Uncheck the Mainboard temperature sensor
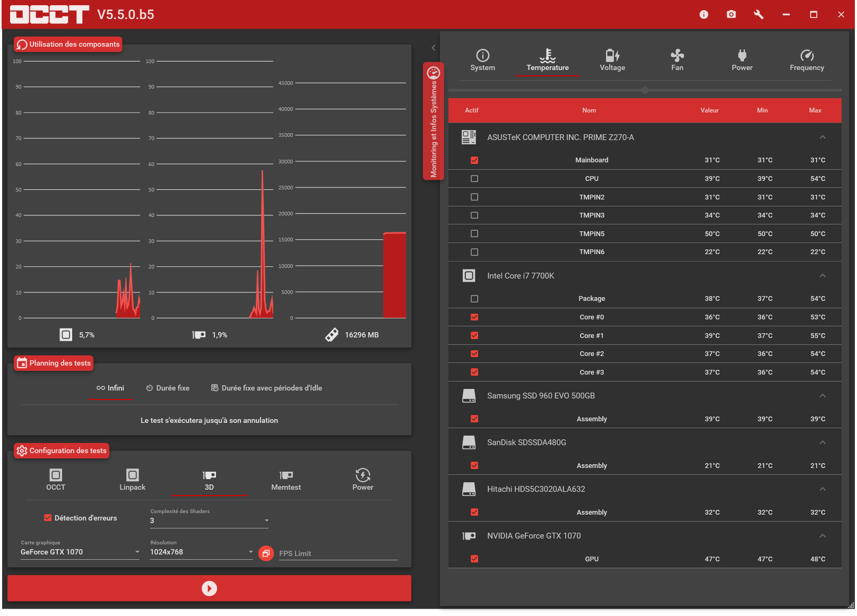This screenshot has height=616, width=857. (x=474, y=160)
